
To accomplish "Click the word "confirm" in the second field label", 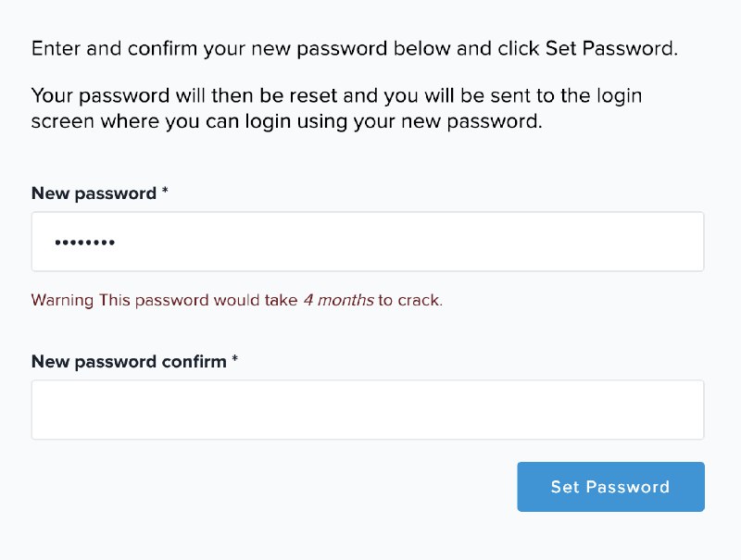I will (x=194, y=361).
